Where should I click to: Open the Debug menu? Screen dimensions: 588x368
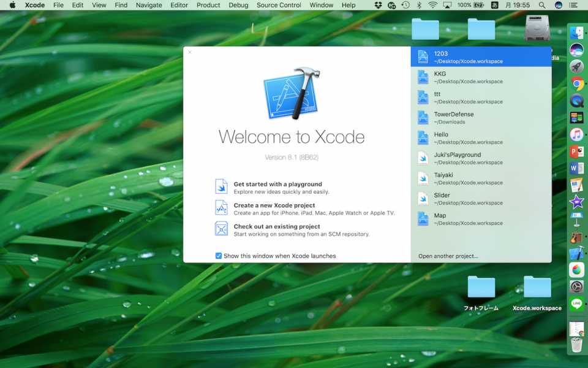tap(238, 5)
